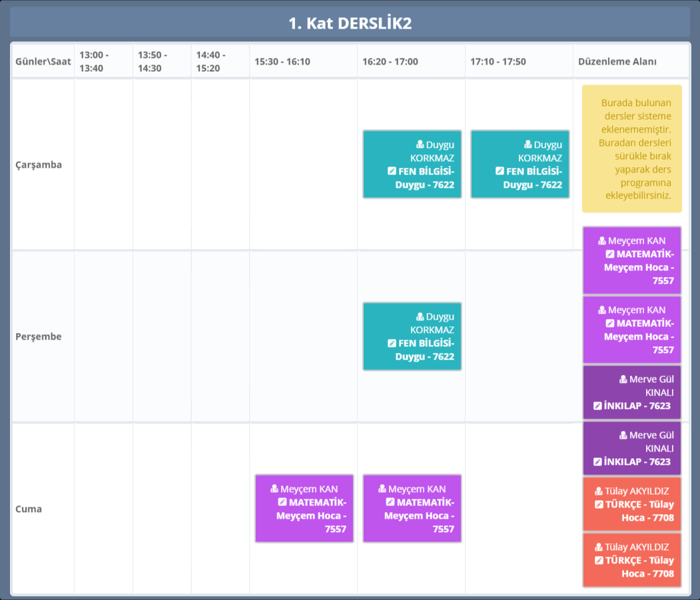Click edit icon on topmost unscheduled Matematik card
This screenshot has width=700, height=600.
pos(610,254)
